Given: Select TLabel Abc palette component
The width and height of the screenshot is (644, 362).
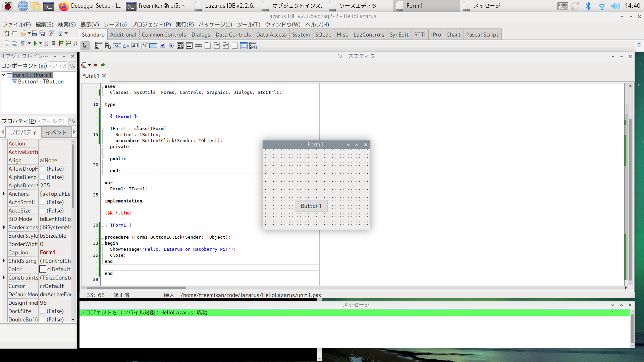Looking at the screenshot, I should coord(126,46).
